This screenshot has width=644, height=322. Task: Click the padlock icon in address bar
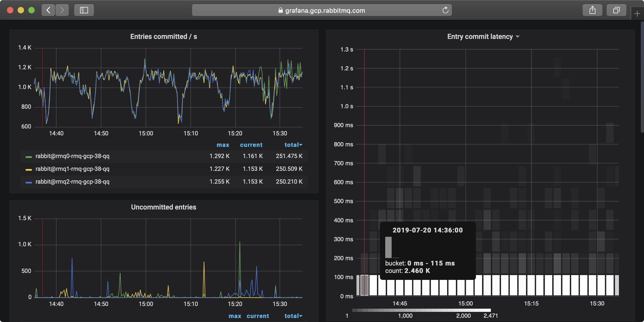click(x=280, y=10)
